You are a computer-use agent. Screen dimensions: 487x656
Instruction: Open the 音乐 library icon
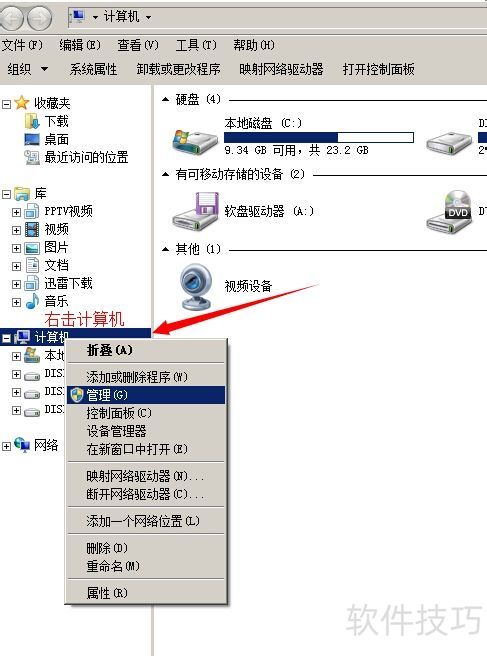tap(32, 301)
